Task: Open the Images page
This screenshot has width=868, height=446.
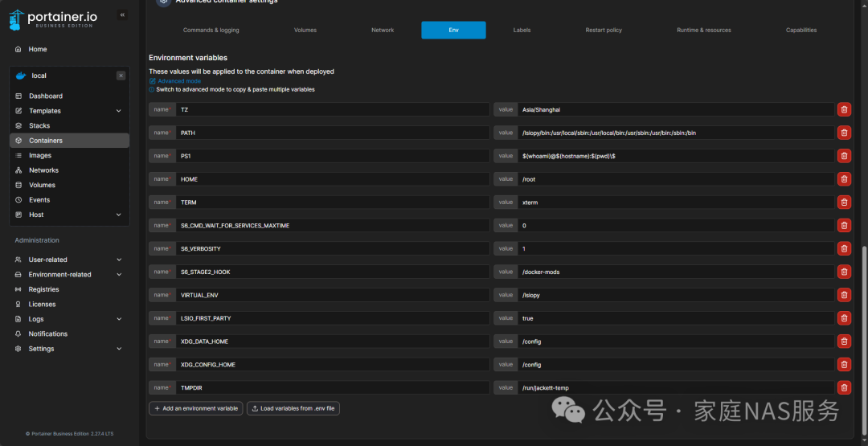Action: click(40, 155)
